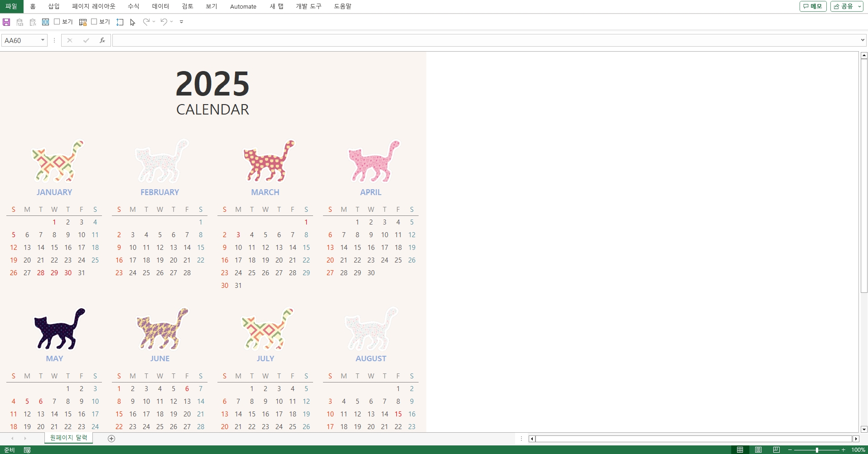868x454 pixels.
Task: Click the macro recording icon in status bar
Action: point(27,450)
